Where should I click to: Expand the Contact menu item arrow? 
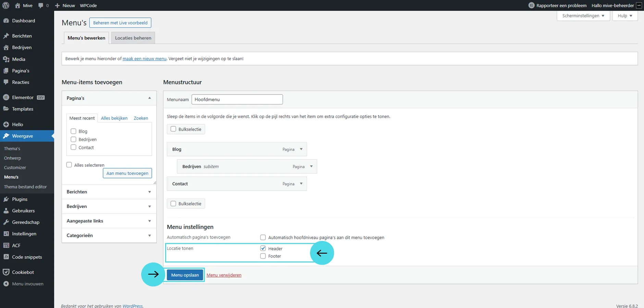point(301,184)
